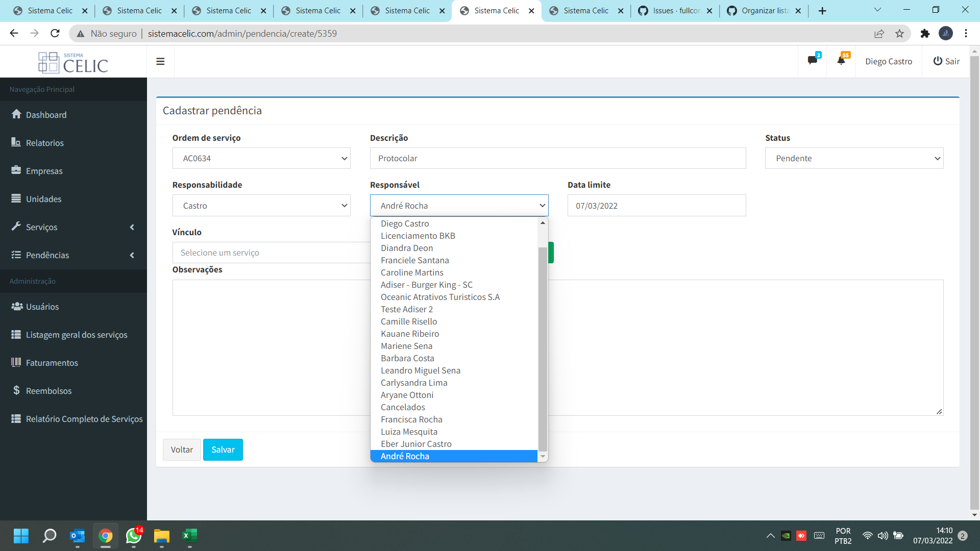This screenshot has width=980, height=551.
Task: Click the Sistema CELIC logo
Action: [73, 62]
